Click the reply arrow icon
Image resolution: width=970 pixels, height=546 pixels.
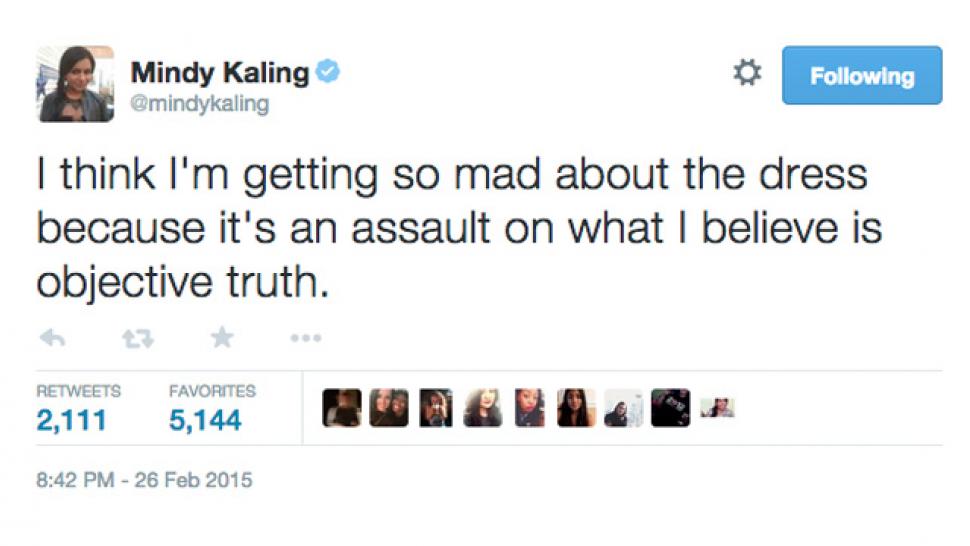[52, 339]
